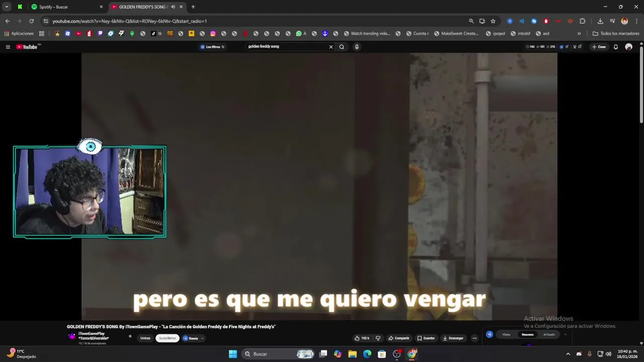Expand the hidden bookmarks chevron
Viewport: 644px width, 362px height.
click(579, 34)
